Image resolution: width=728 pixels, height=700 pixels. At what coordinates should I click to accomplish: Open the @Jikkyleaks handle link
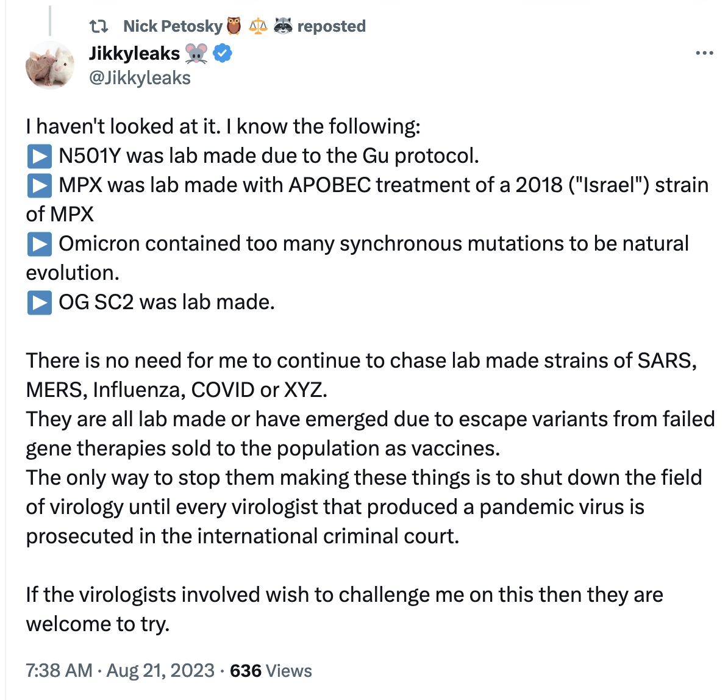[x=140, y=78]
